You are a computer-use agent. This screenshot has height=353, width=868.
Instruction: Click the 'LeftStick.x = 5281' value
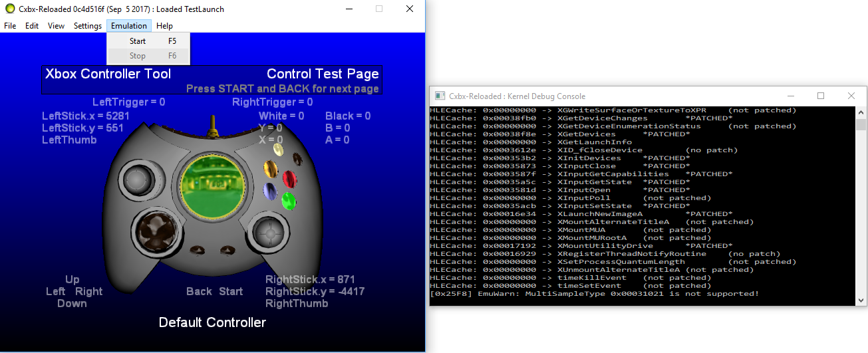86,116
